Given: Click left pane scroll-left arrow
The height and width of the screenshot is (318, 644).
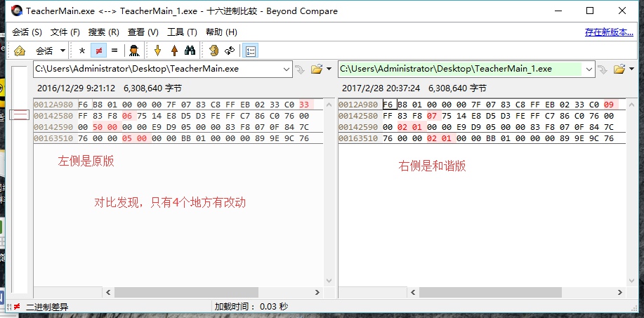Looking at the screenshot, I should pyautogui.click(x=108, y=292).
